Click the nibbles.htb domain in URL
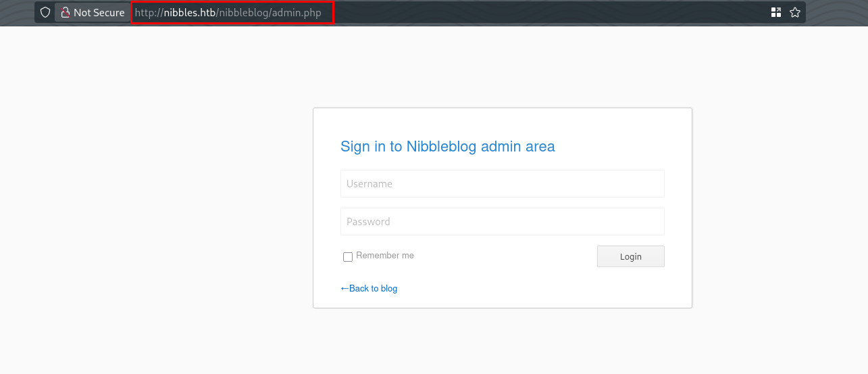Screen dimensions: 868x374 (189, 12)
